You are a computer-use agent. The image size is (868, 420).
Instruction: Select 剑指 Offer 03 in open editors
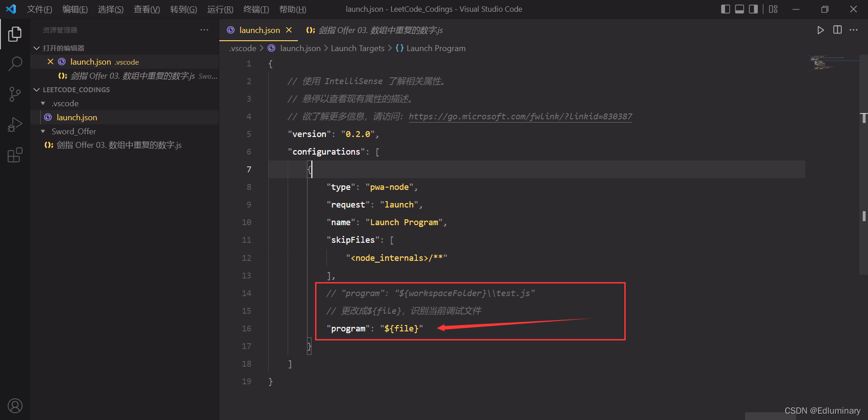pos(125,76)
